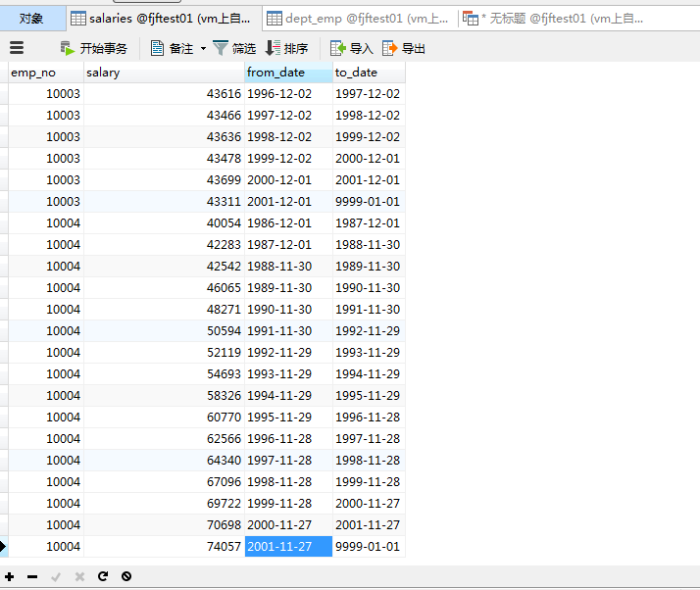Select salary cell 62566
The height and width of the screenshot is (590, 700).
click(164, 439)
